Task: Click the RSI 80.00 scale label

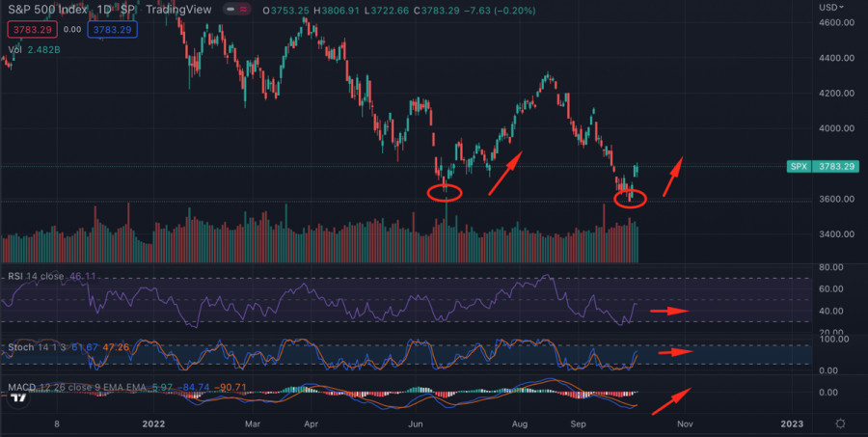Action: click(x=829, y=267)
